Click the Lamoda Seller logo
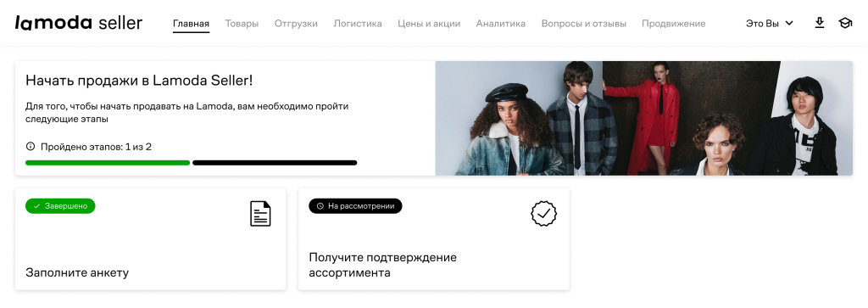This screenshot has width=868, height=308. coord(79,23)
